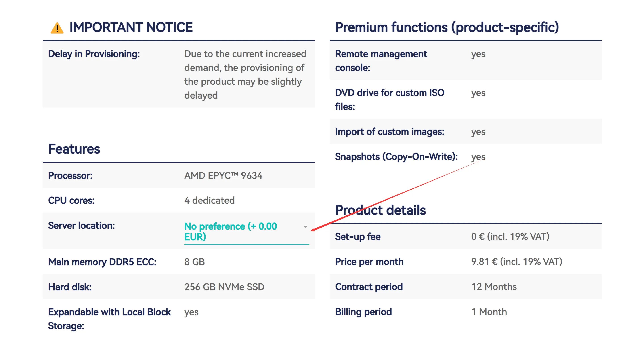Click the Delay in Provisioning notice text
Viewport: 644px width, 361px height.
pos(245,74)
